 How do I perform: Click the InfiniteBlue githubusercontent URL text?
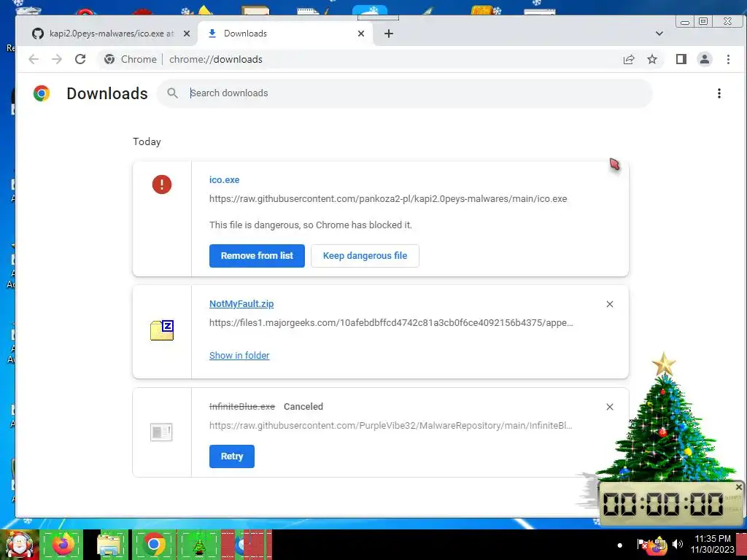[391, 425]
